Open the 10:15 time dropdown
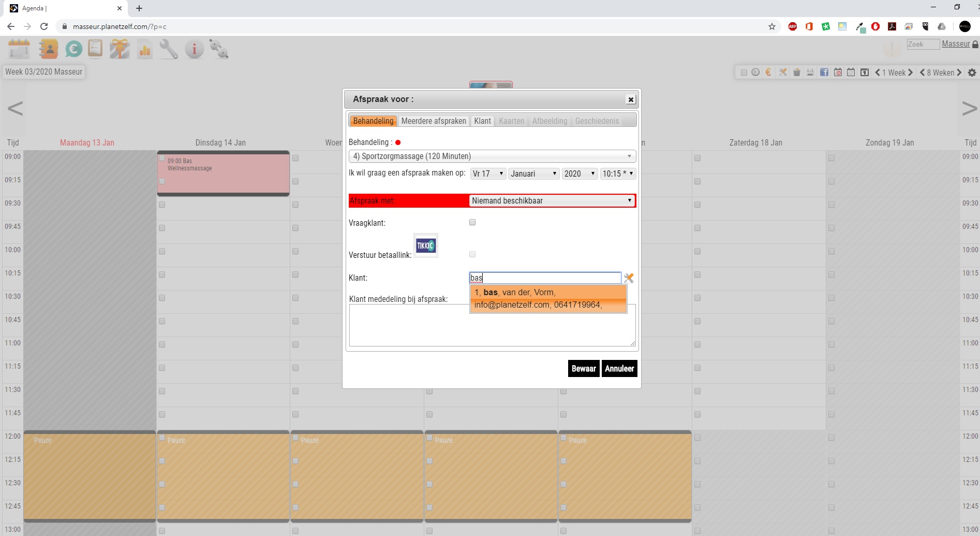This screenshot has height=536, width=980. [x=617, y=174]
